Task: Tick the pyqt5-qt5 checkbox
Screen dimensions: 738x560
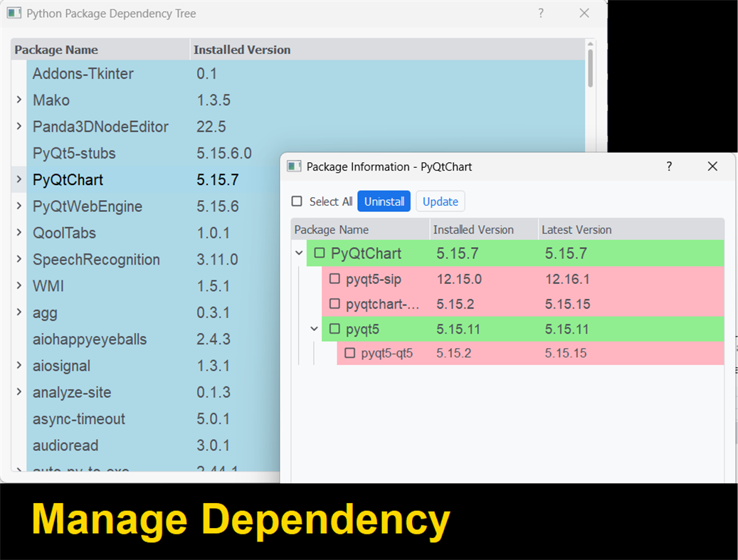Action: [349, 353]
